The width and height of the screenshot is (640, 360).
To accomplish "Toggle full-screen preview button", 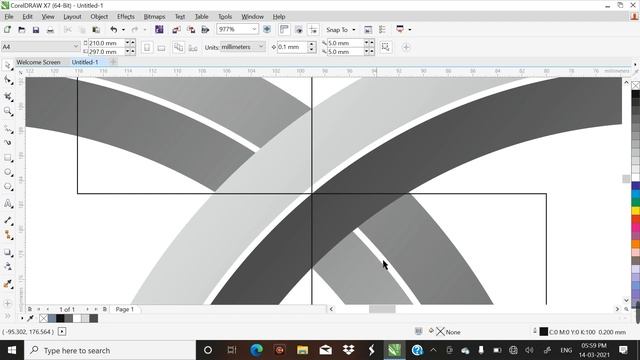I will 267,29.
